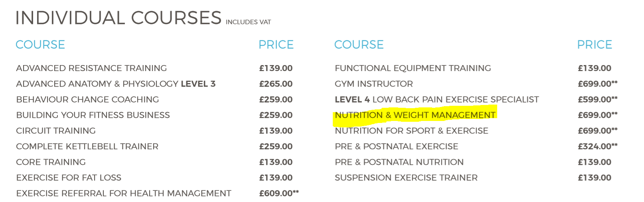This screenshot has width=644, height=202.
Task: Choose Suspension Exercise Trainer course
Action: (x=406, y=178)
